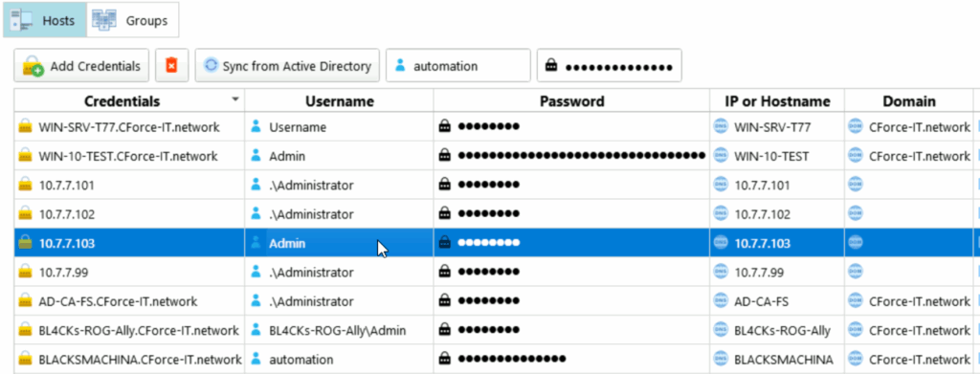The image size is (980, 374).
Task: Click the BLACKSMACHINA hostname cell
Action: pos(777,360)
